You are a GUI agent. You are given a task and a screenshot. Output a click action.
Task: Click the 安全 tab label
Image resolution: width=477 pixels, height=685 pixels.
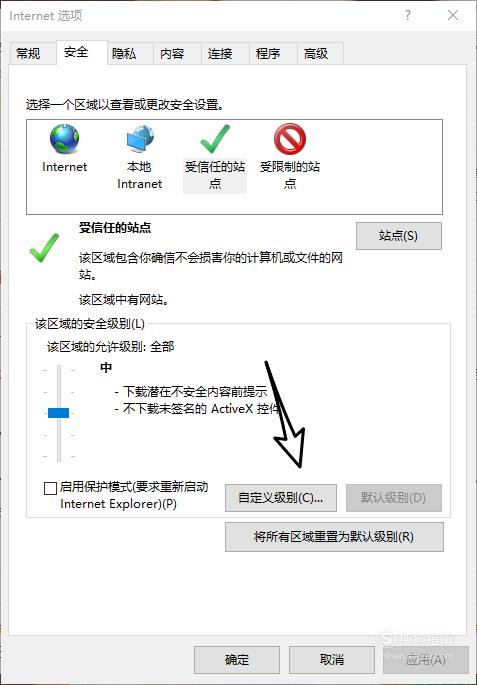tap(76, 52)
